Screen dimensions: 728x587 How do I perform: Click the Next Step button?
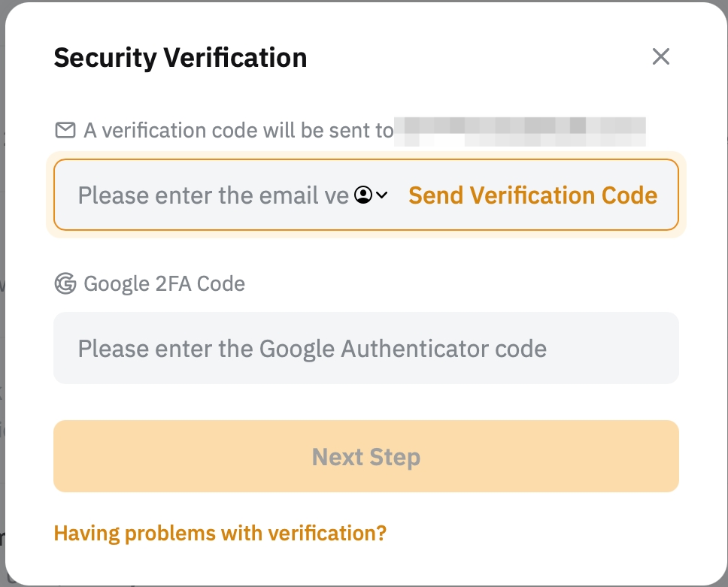point(366,457)
